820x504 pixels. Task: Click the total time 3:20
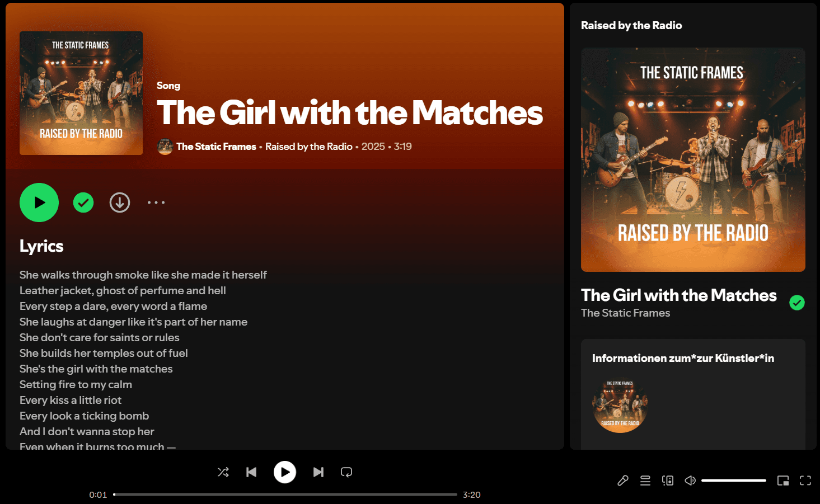(472, 494)
